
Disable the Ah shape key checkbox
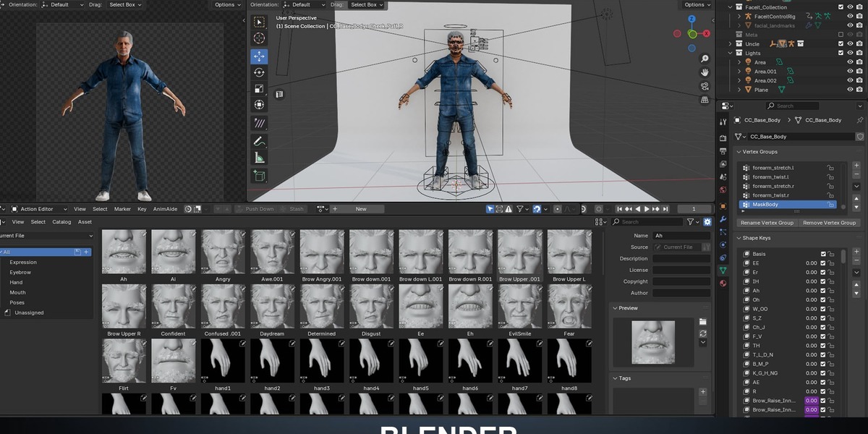point(823,291)
